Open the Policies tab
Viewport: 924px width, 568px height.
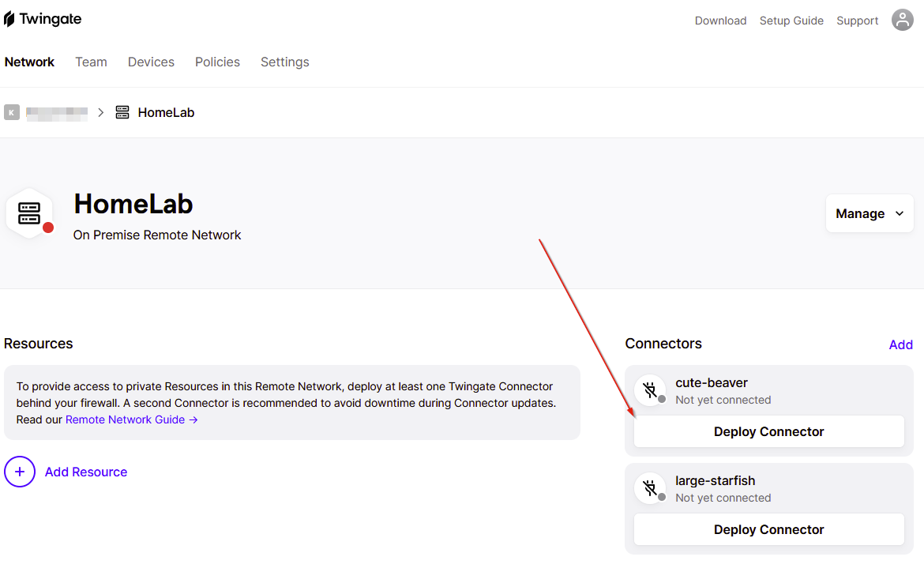click(x=217, y=62)
